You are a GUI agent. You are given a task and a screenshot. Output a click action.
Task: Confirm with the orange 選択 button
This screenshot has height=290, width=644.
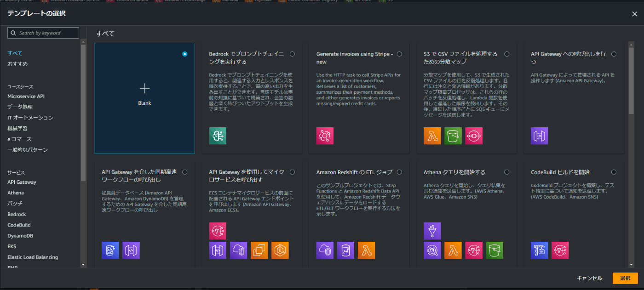click(625, 278)
